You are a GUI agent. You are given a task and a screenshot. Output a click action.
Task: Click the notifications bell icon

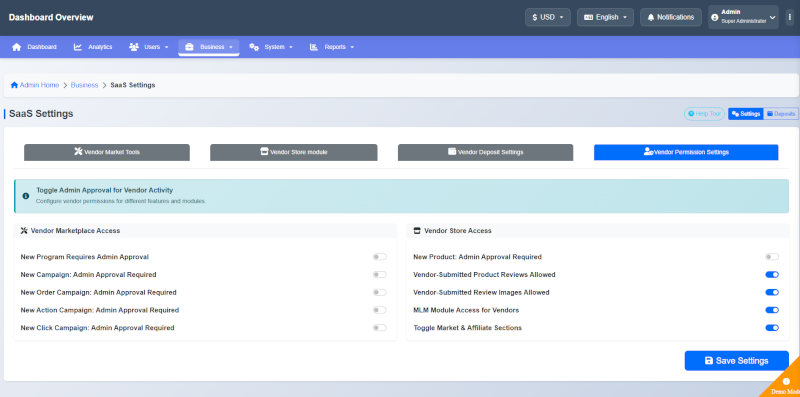(651, 17)
